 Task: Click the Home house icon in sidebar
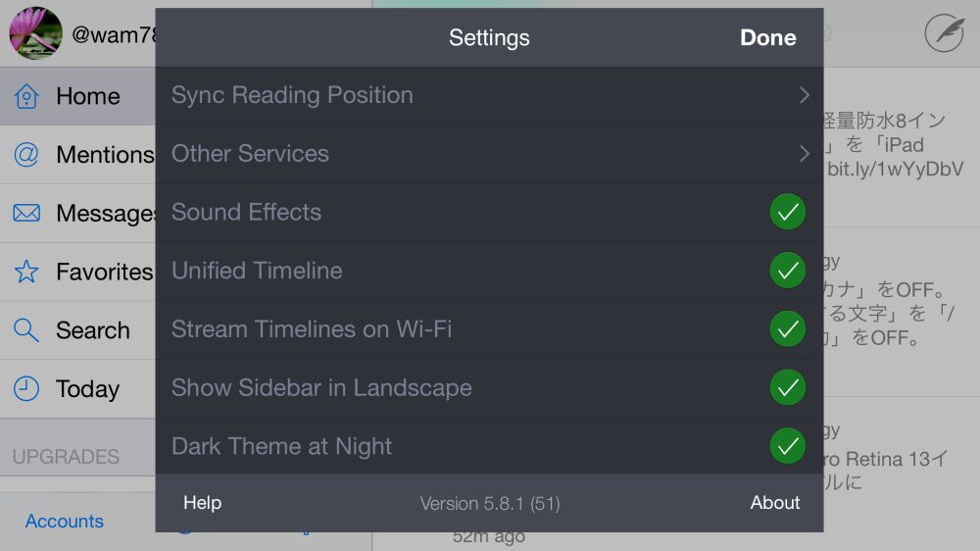click(26, 96)
